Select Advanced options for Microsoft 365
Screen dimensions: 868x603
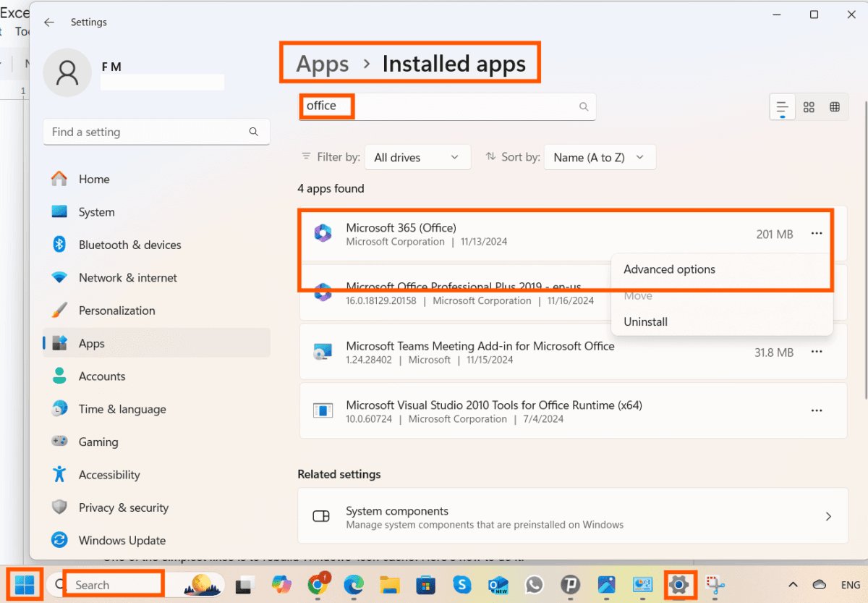(x=669, y=269)
